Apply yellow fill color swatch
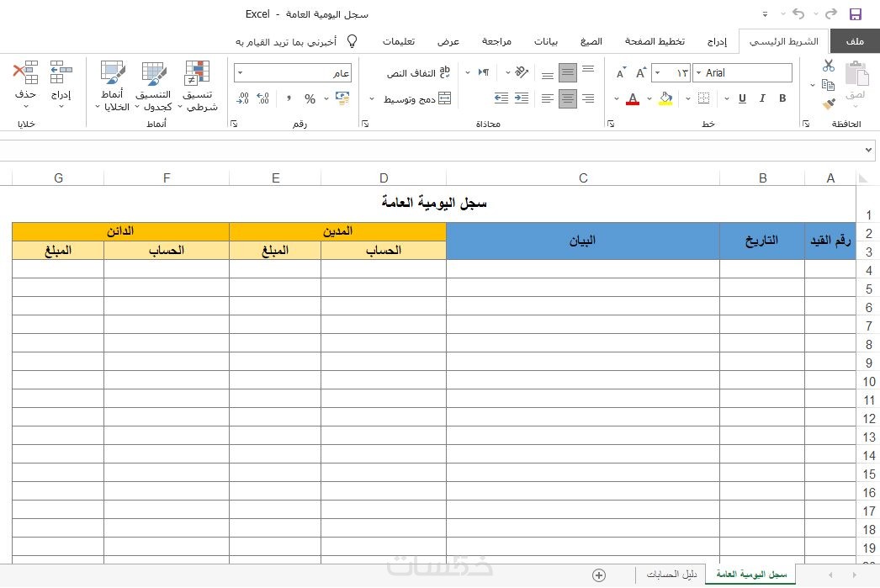 pos(665,98)
